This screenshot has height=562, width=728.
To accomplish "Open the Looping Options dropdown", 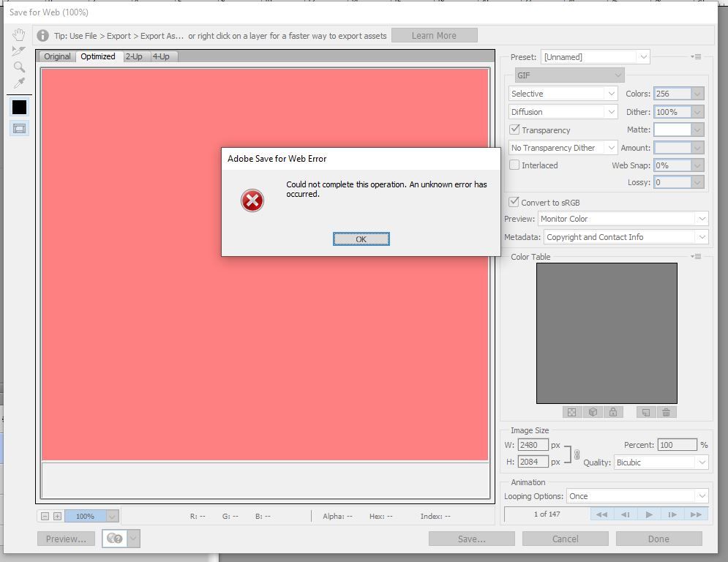I will coord(637,496).
